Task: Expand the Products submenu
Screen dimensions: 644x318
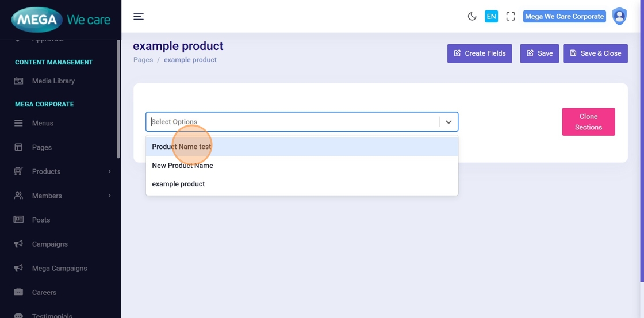Action: tap(109, 171)
